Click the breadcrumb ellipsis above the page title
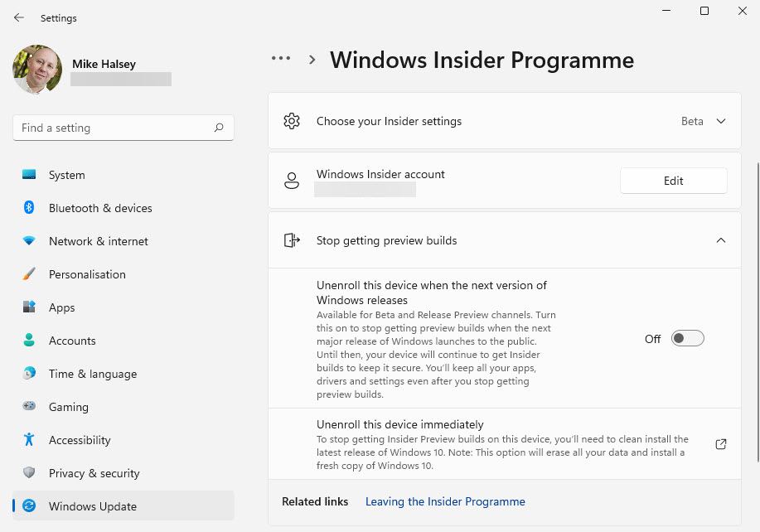The width and height of the screenshot is (760, 532). coord(281,58)
